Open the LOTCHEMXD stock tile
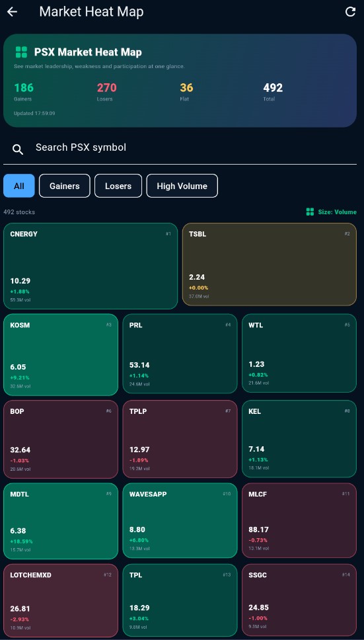Viewport: 364px width, 640px height. (x=61, y=601)
